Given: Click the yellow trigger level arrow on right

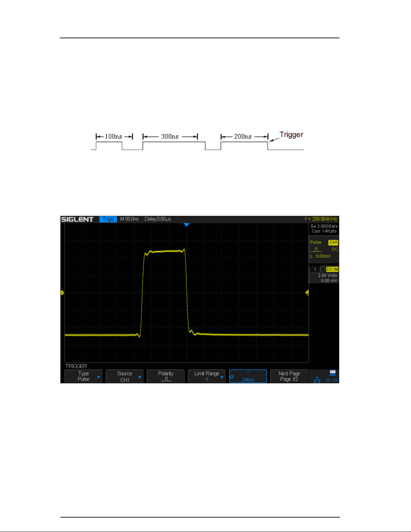Looking at the screenshot, I should coord(307,293).
